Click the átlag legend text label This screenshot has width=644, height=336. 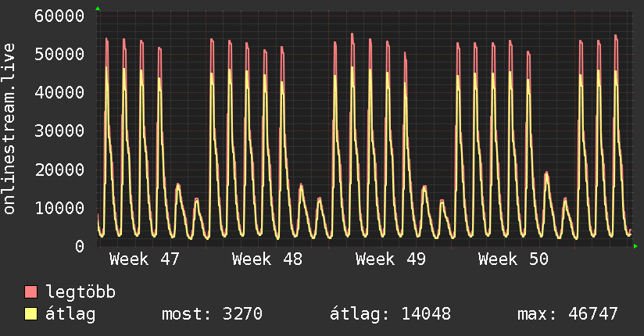point(70,314)
